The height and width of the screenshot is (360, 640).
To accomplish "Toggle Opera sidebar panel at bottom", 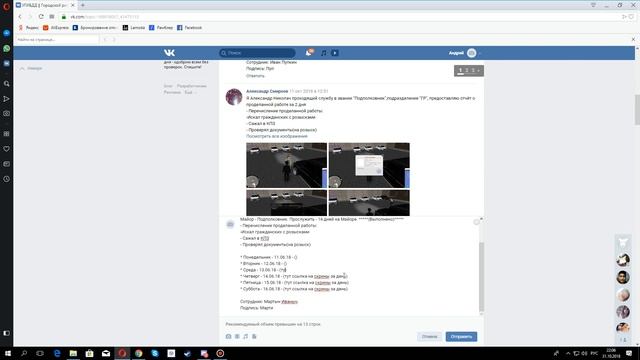I will tap(7, 333).
